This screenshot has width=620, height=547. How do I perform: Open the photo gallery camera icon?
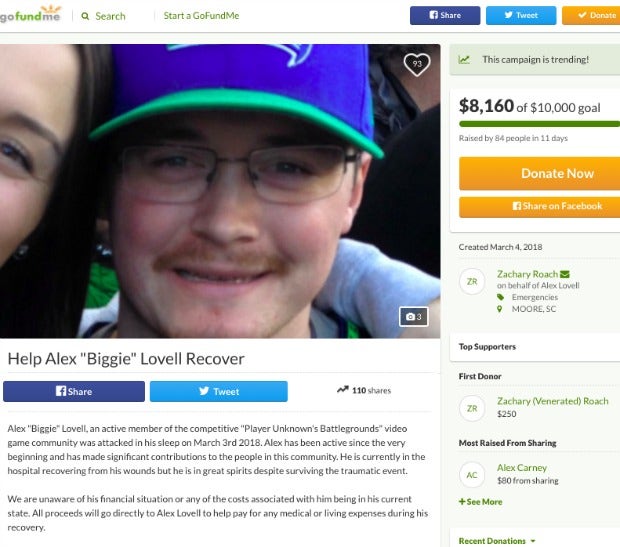pyautogui.click(x=414, y=316)
